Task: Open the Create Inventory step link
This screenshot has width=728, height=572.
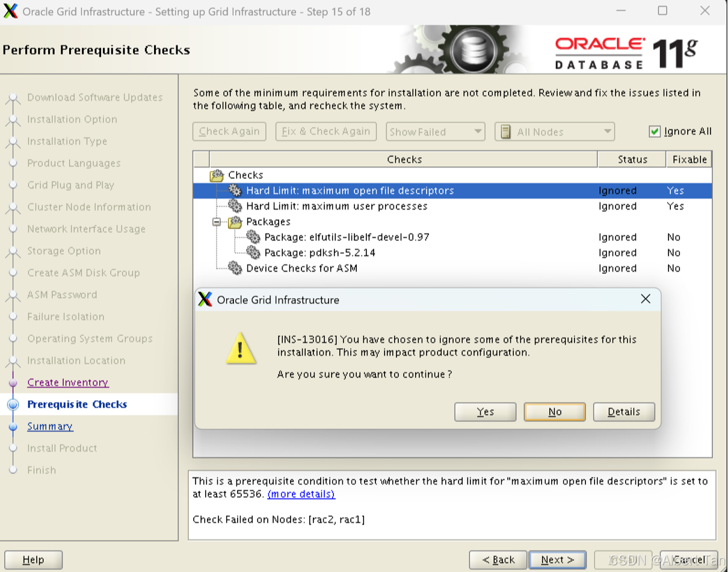Action: pos(68,383)
